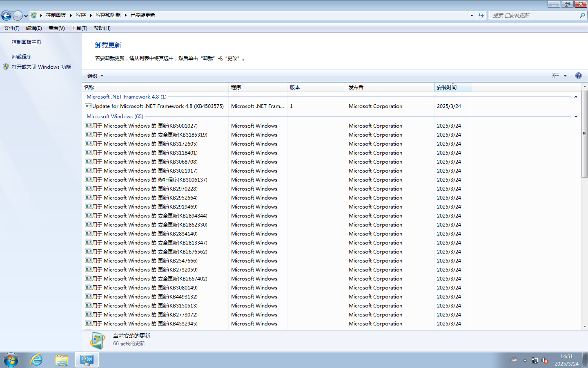Click 打开或关闭 Windows 功能 link
Screen dimensions: 588x368
[x=41, y=67]
